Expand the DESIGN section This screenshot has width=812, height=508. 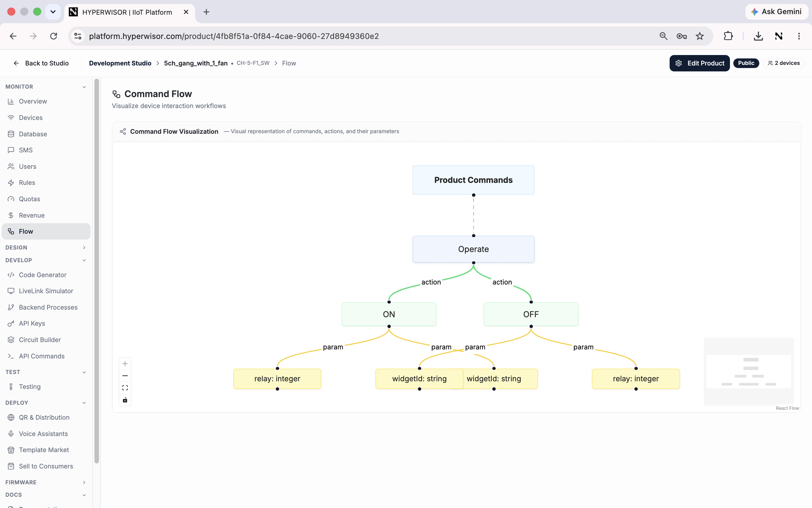coord(46,248)
